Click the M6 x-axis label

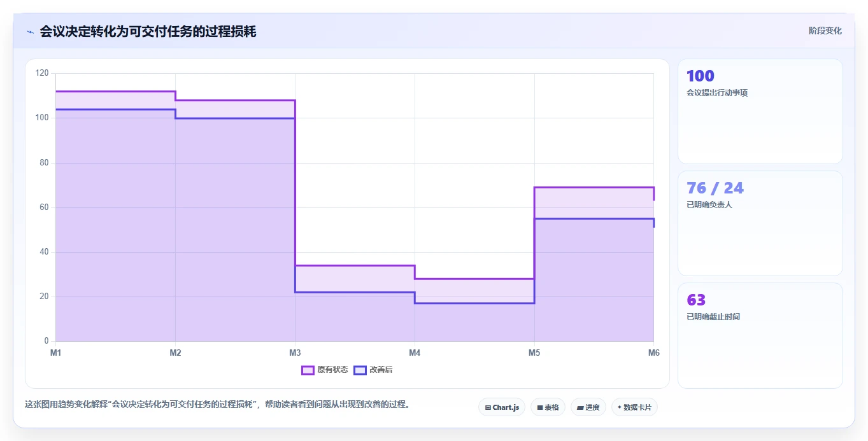click(x=653, y=353)
